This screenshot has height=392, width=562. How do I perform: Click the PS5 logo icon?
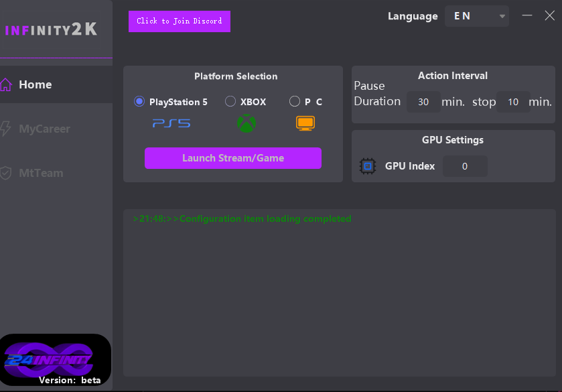[x=171, y=123]
